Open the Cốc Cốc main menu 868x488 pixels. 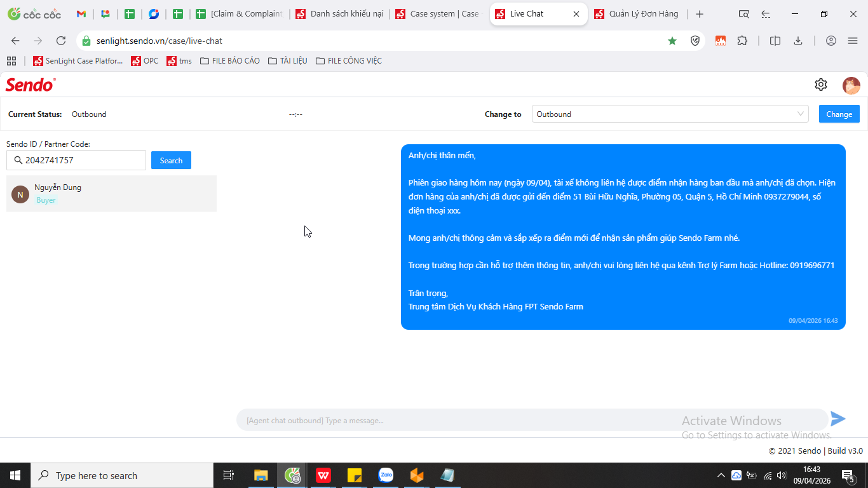853,41
